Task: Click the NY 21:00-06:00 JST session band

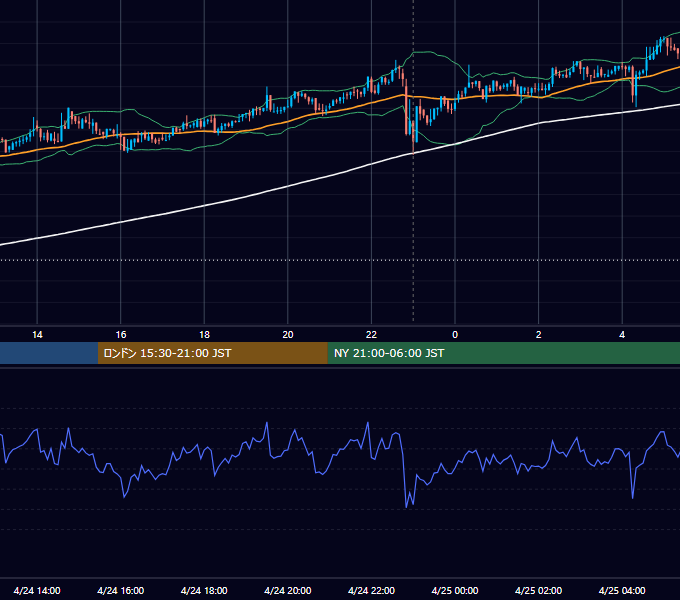Action: pos(503,353)
